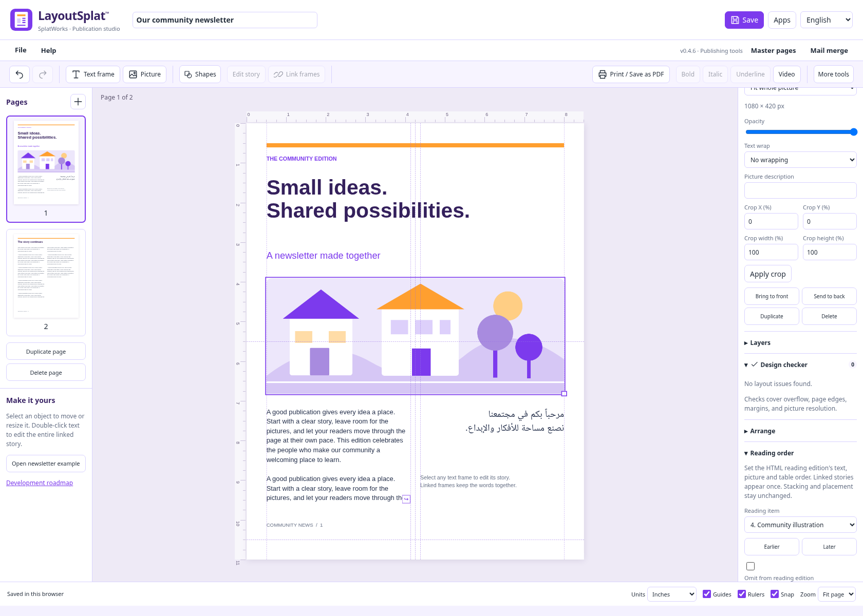
Task: Open the Reading item dropdown
Action: pyautogui.click(x=800, y=525)
